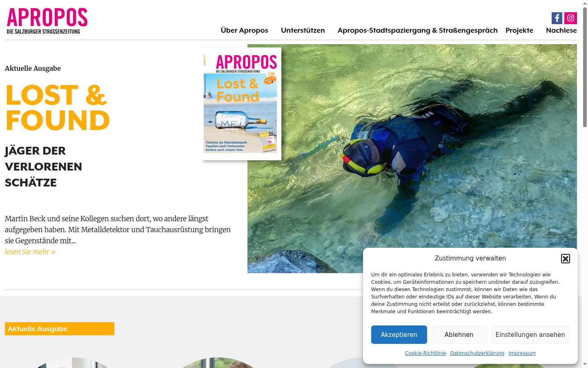Open the Datenschutzerklärung link

[477, 353]
